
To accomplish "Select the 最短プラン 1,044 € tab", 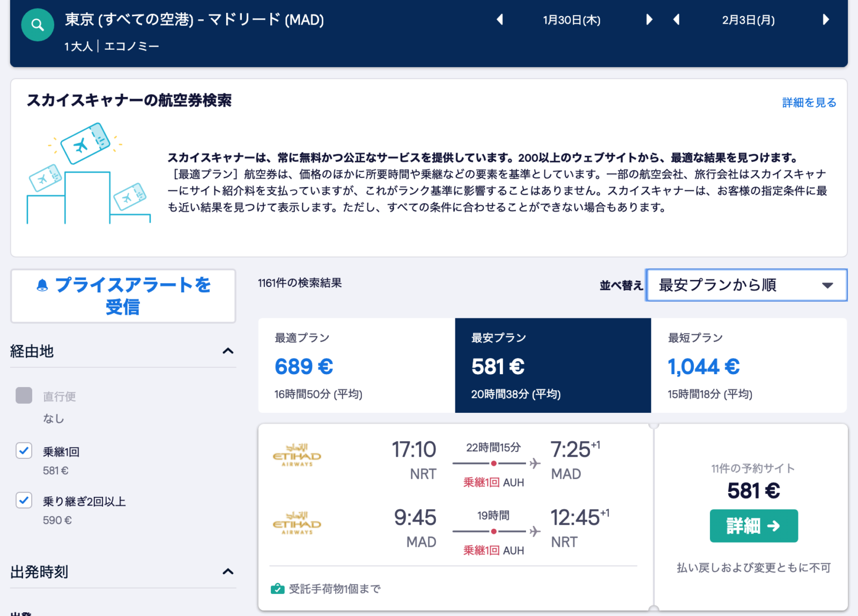I will click(749, 366).
